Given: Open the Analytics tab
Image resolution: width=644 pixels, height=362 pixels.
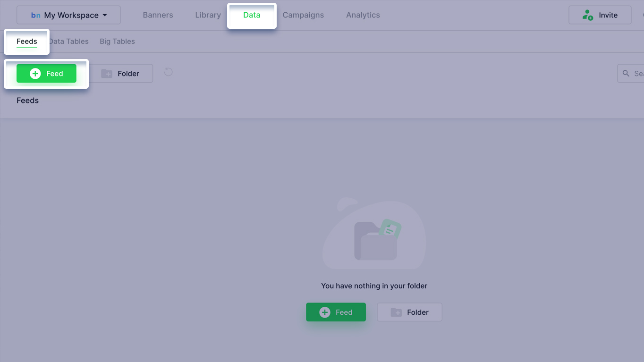Looking at the screenshot, I should coord(363,15).
